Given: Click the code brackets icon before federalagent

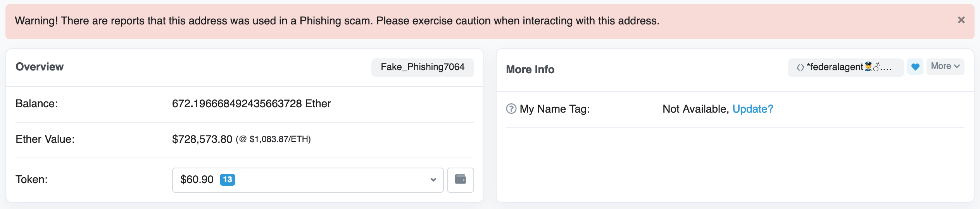Looking at the screenshot, I should (800, 68).
